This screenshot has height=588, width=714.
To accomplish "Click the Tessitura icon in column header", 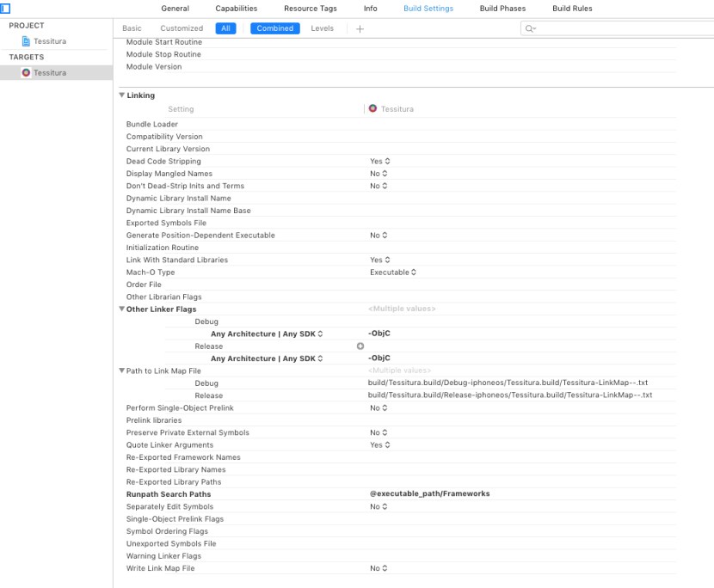I will point(372,109).
